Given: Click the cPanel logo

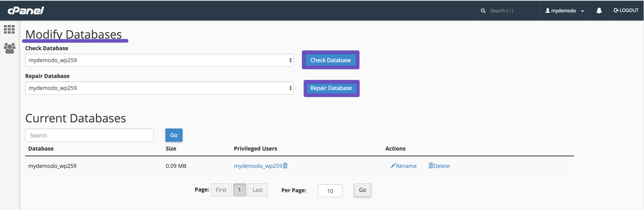Looking at the screenshot, I should (26, 10).
